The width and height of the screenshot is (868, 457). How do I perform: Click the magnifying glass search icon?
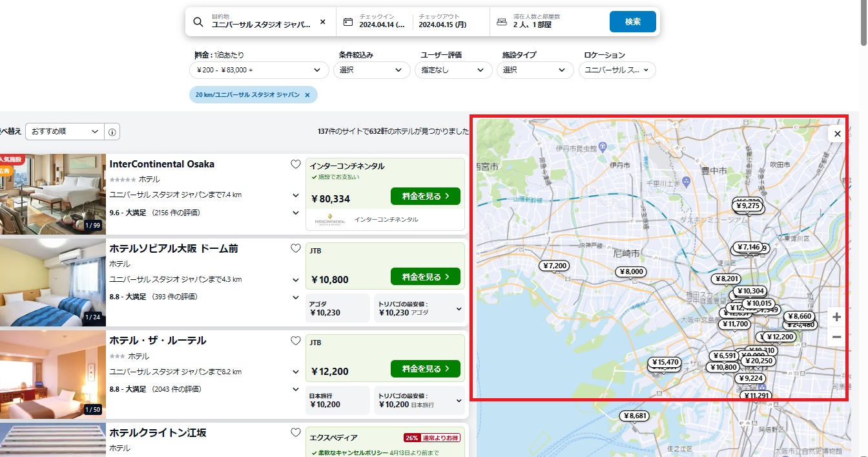click(198, 21)
